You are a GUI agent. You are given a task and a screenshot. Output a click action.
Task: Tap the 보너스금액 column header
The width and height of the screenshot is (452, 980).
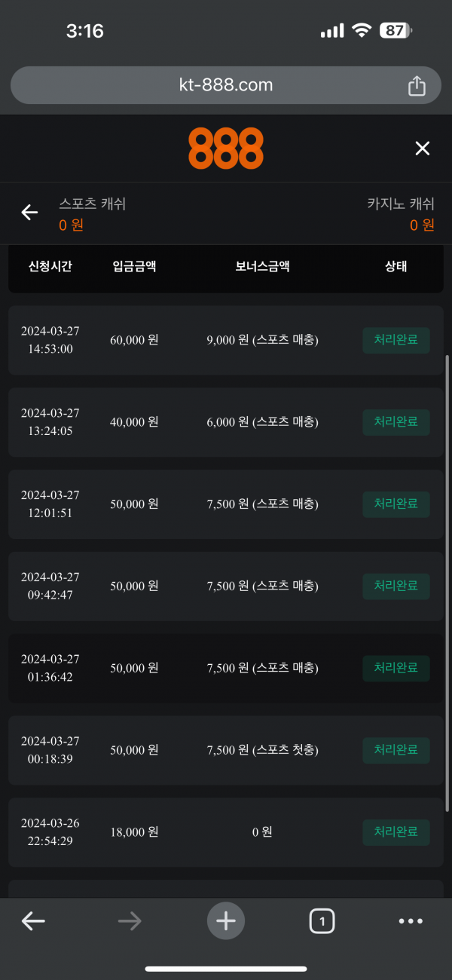point(262,266)
